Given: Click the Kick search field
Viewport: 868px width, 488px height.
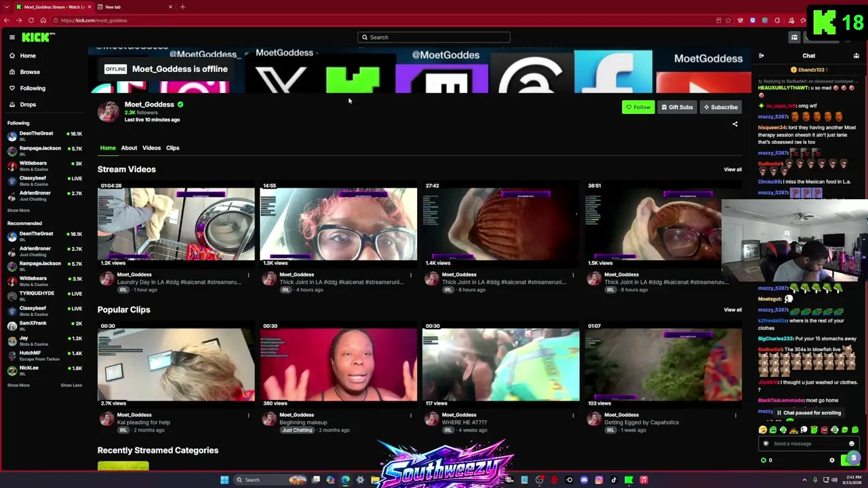Looking at the screenshot, I should tap(434, 37).
